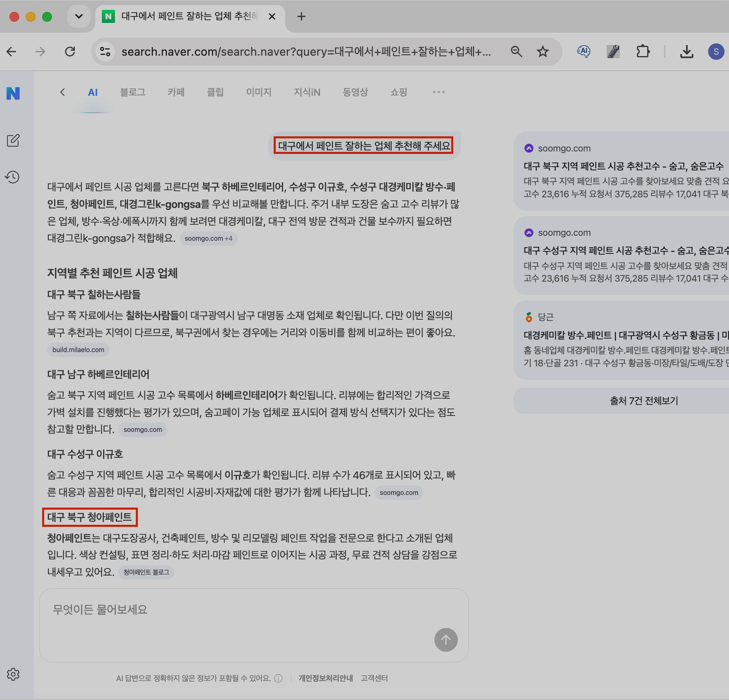Switch to the 클립 tab
Image resolution: width=729 pixels, height=700 pixels.
[x=215, y=92]
